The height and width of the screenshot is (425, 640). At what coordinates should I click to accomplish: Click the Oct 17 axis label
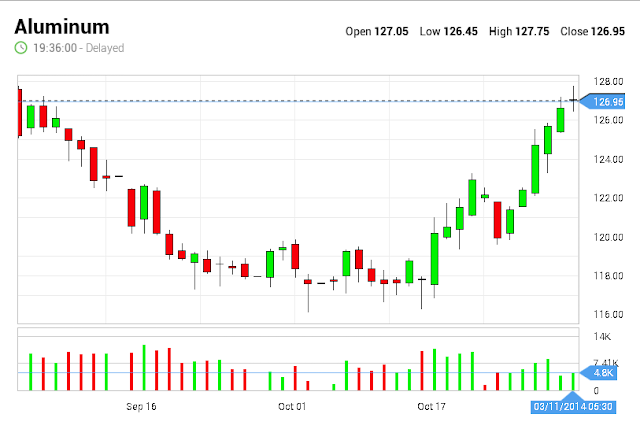click(431, 406)
